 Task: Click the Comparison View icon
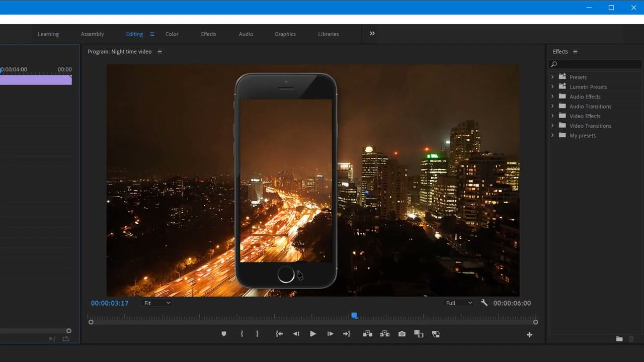[419, 333]
